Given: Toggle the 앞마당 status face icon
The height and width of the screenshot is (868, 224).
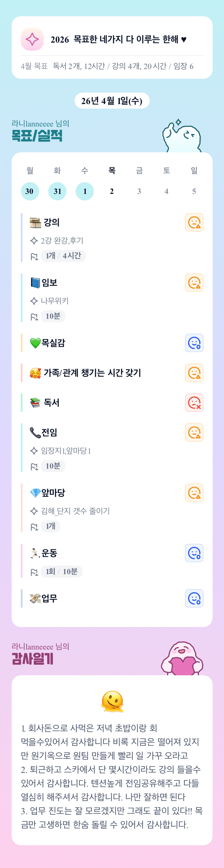Looking at the screenshot, I should 194,493.
